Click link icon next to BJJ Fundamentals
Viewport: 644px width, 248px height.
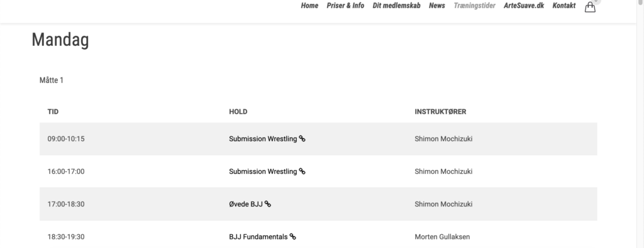293,237
